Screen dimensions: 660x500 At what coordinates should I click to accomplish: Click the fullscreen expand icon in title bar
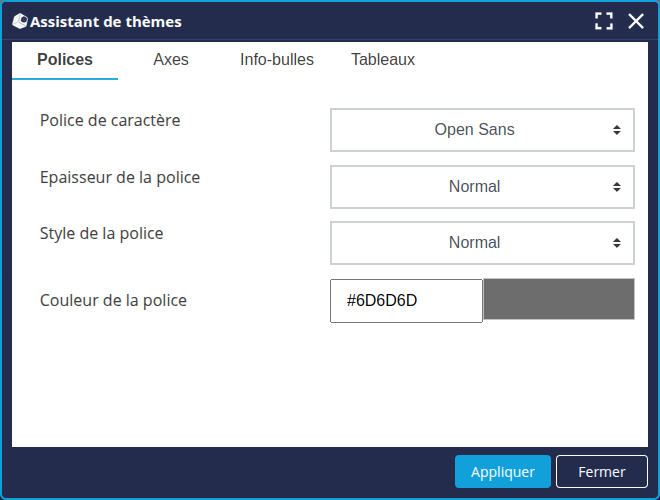(604, 21)
